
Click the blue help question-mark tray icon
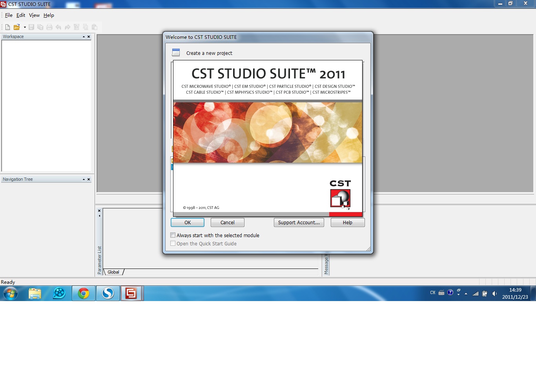click(x=450, y=292)
